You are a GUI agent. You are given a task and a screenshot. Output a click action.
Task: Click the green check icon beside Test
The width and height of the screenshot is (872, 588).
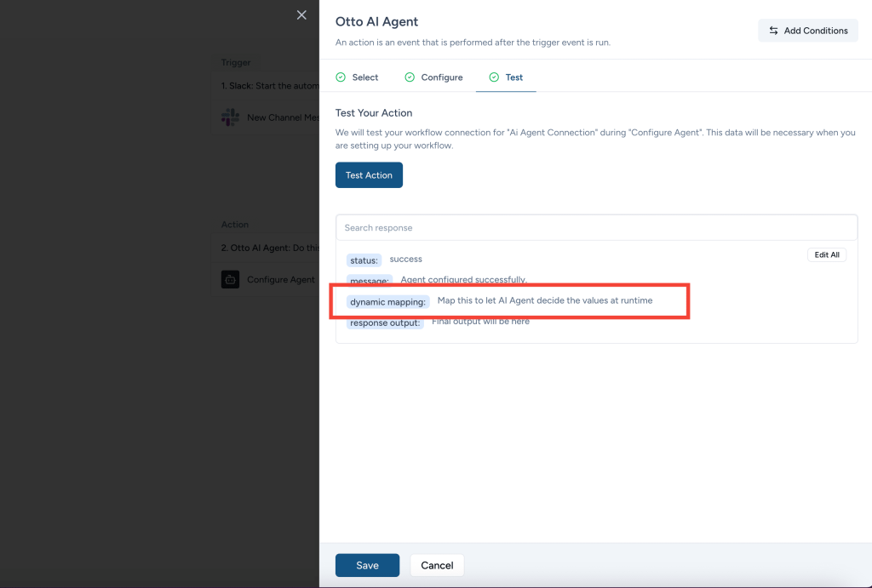click(494, 77)
